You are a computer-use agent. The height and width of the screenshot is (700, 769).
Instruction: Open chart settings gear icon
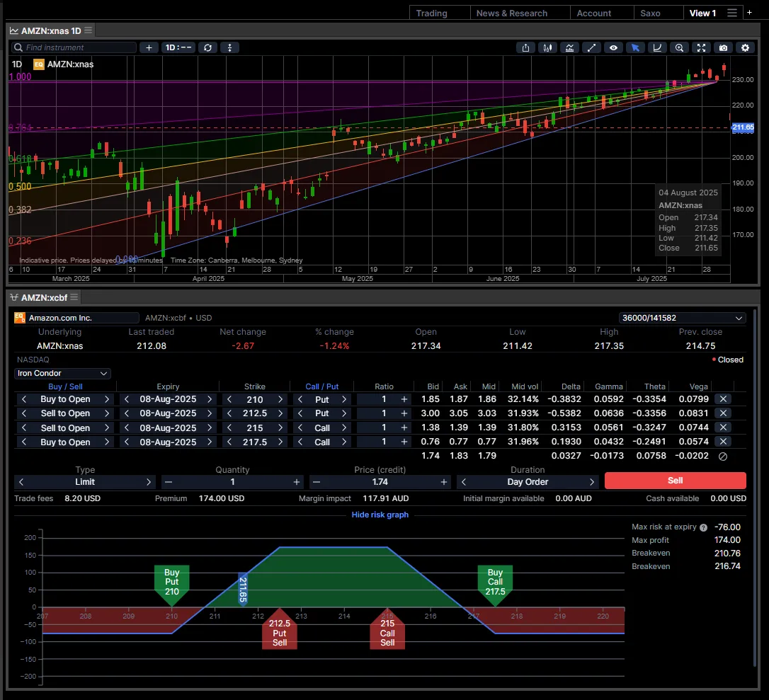745,47
